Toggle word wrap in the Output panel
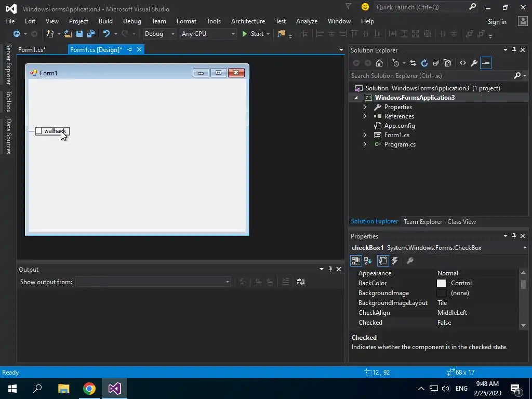The image size is (532, 399). (301, 282)
